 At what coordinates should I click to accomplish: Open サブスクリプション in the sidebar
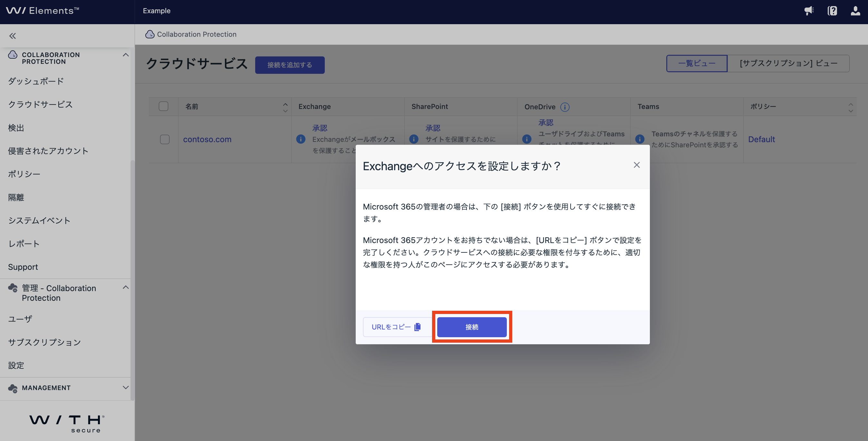tap(44, 342)
